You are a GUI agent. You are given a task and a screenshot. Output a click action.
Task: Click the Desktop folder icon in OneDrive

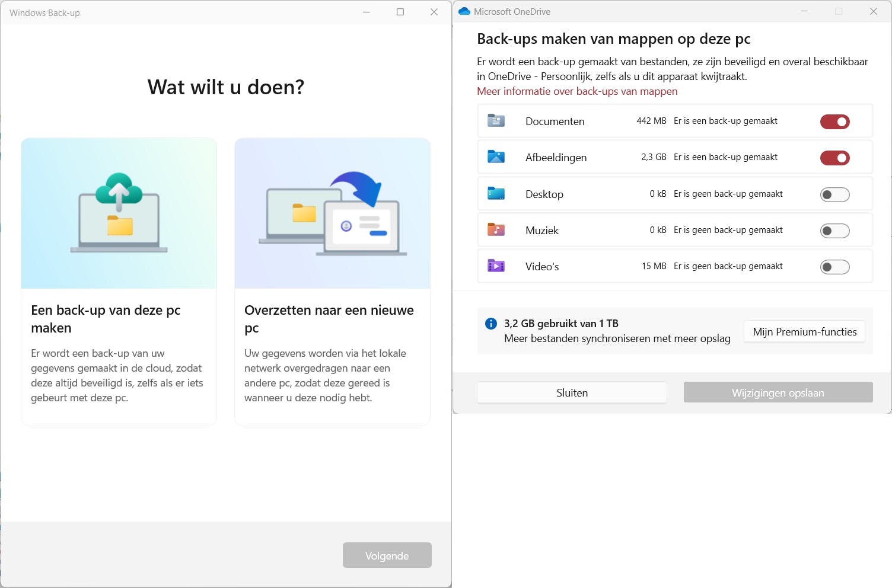pos(496,194)
